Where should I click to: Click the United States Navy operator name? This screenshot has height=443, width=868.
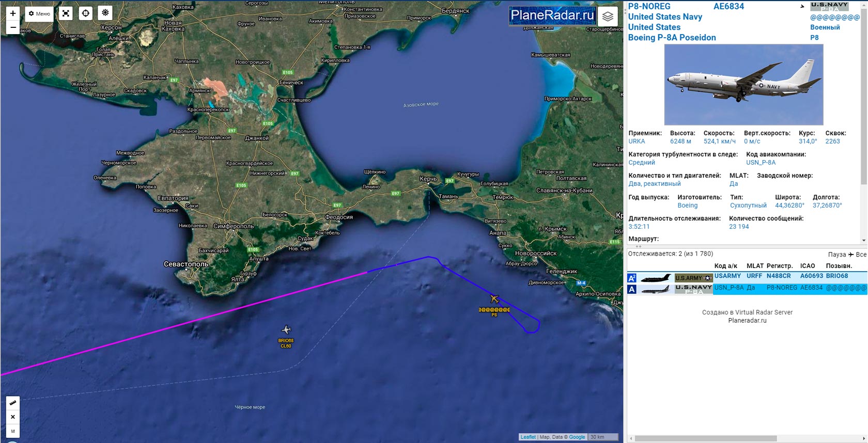tap(665, 17)
